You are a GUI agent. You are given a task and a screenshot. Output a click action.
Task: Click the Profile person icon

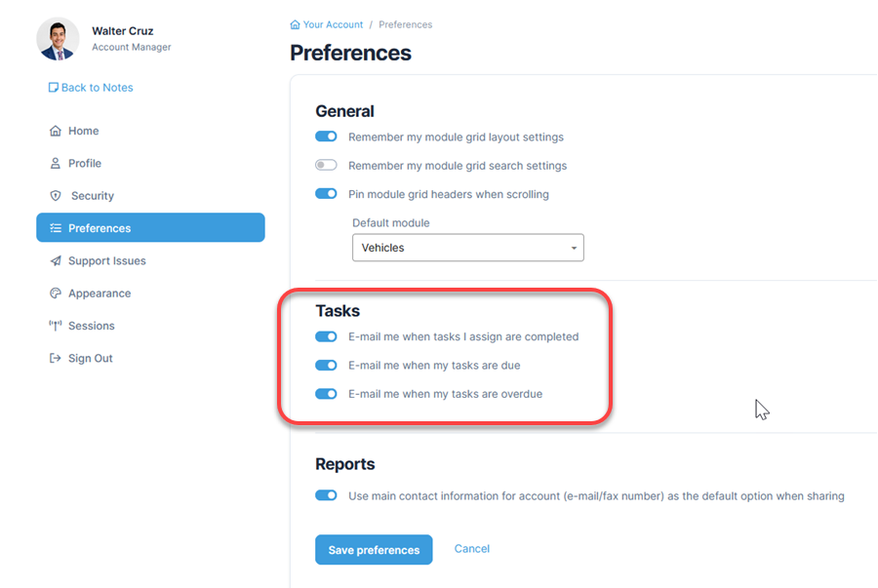point(56,164)
